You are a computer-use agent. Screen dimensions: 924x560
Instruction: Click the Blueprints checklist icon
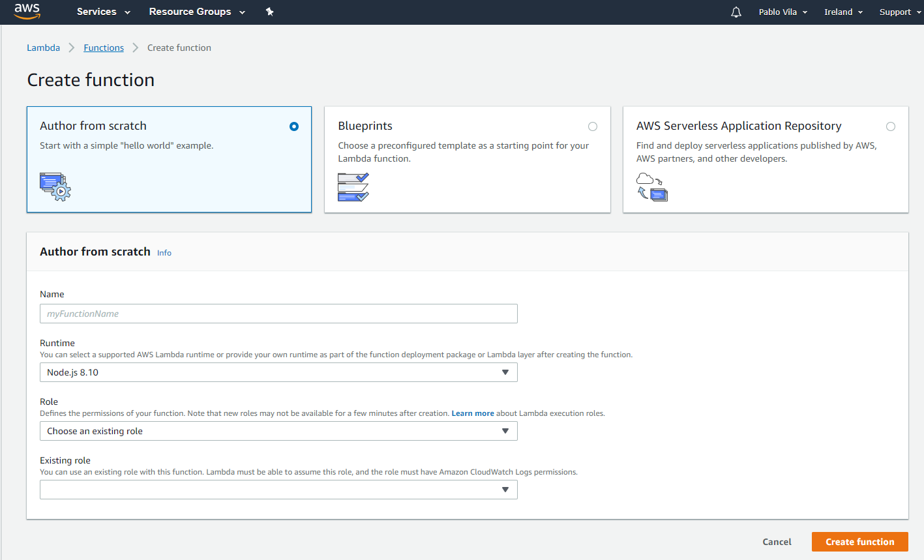[353, 186]
